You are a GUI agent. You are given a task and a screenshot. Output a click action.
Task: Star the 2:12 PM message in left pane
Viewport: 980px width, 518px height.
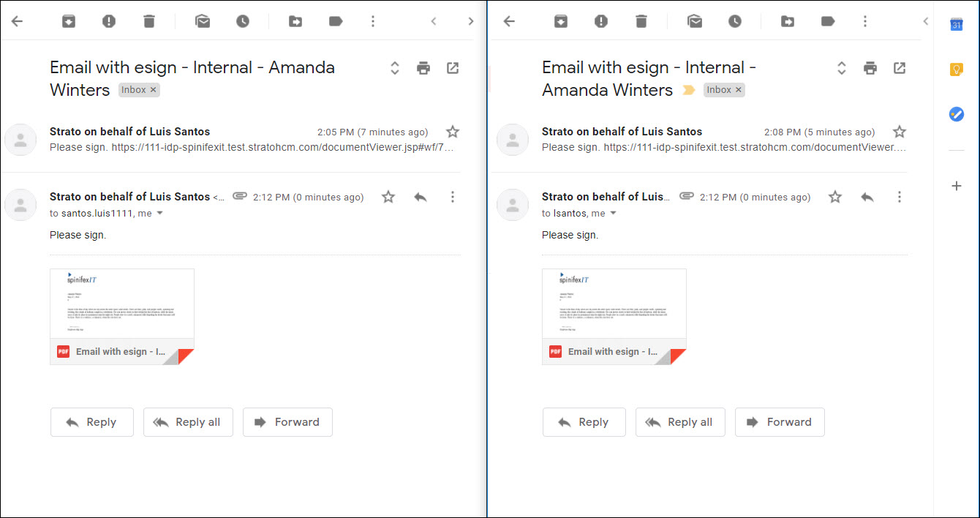pos(388,197)
